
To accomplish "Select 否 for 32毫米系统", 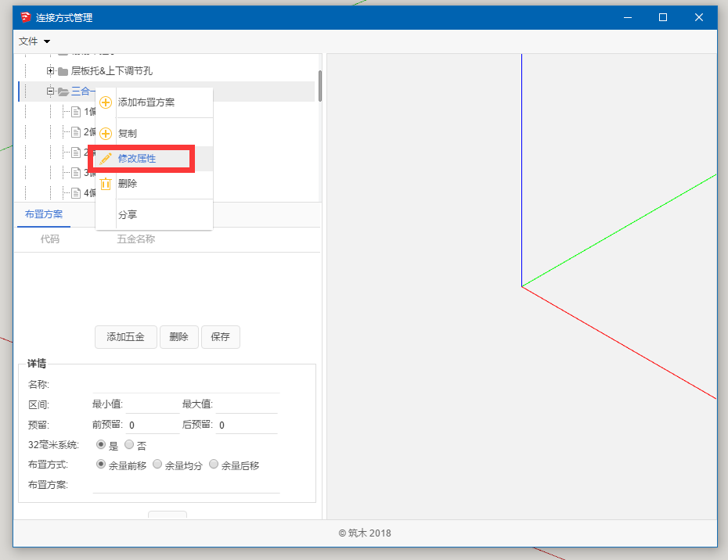I will click(x=129, y=445).
